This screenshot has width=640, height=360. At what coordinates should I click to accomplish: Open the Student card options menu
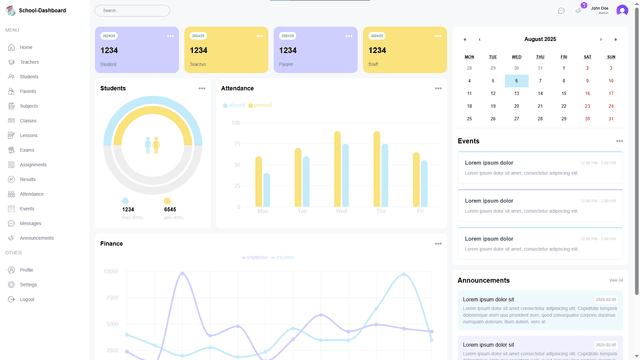(170, 36)
